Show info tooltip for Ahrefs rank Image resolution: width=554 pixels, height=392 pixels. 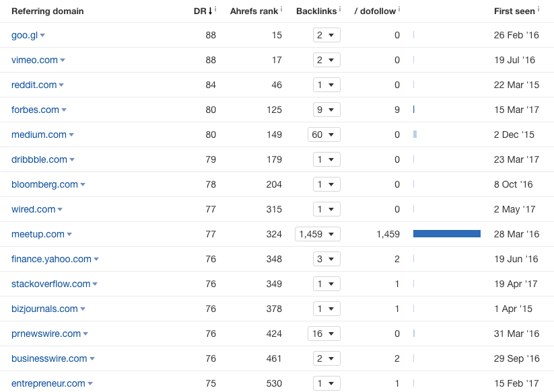click(281, 9)
